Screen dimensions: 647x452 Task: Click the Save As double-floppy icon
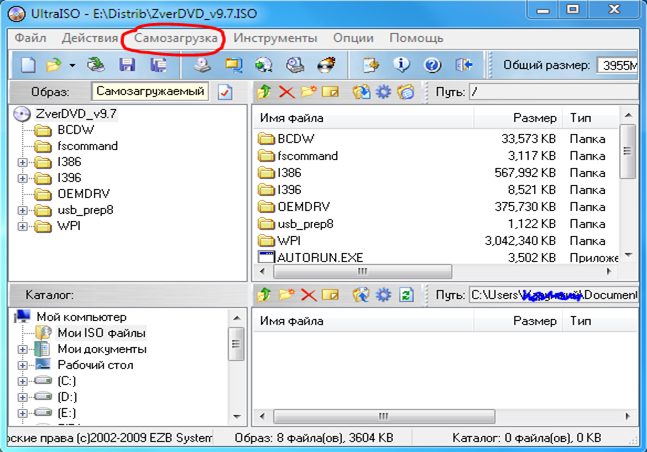coord(158,65)
